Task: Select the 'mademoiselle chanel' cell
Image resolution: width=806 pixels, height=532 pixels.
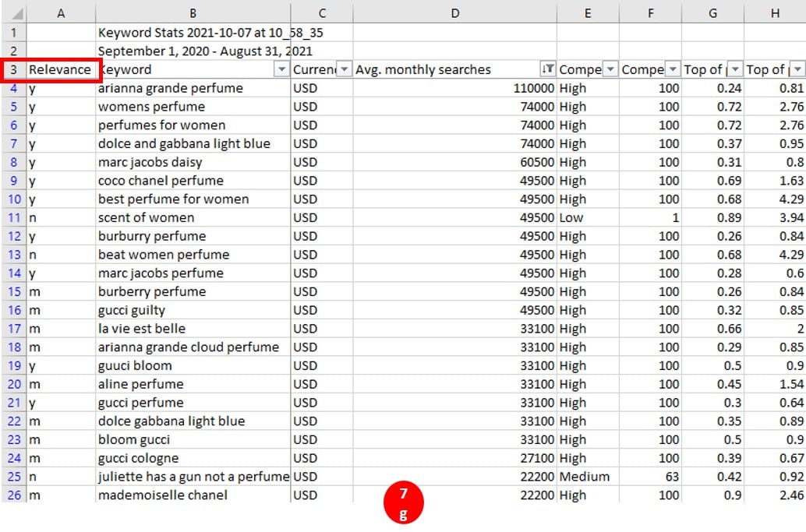Action: 193,495
